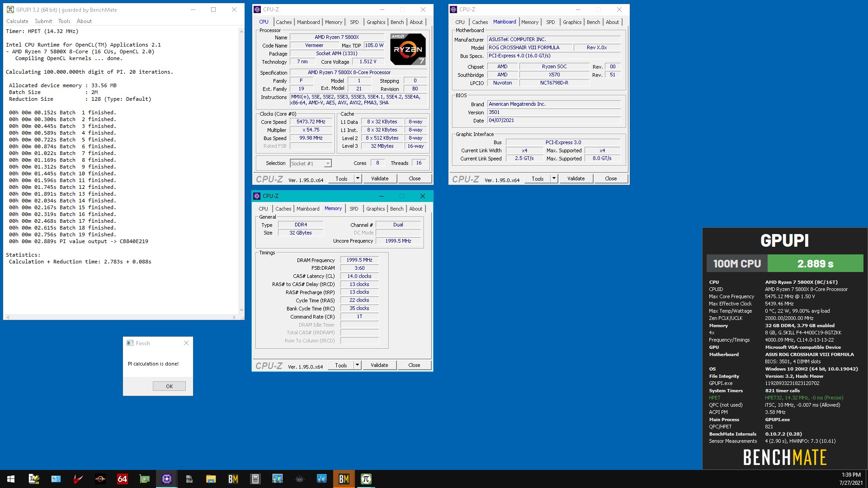Click Tools button in CPU-Z CPU window
Viewport: 868px width, 488px height.
coord(342,178)
